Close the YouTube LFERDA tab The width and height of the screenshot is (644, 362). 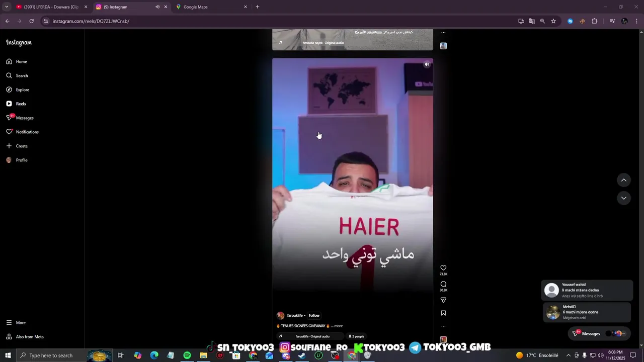pyautogui.click(x=86, y=7)
